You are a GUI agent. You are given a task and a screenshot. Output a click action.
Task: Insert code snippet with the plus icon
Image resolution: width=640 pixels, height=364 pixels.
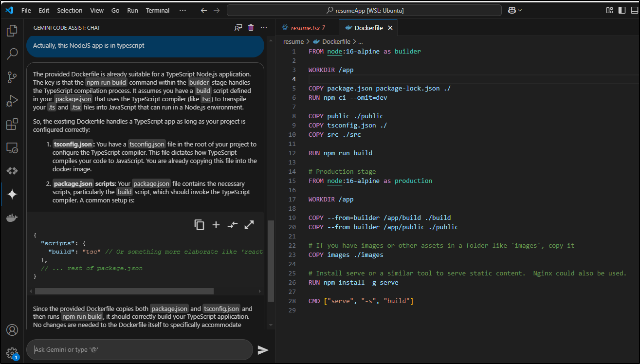click(216, 225)
